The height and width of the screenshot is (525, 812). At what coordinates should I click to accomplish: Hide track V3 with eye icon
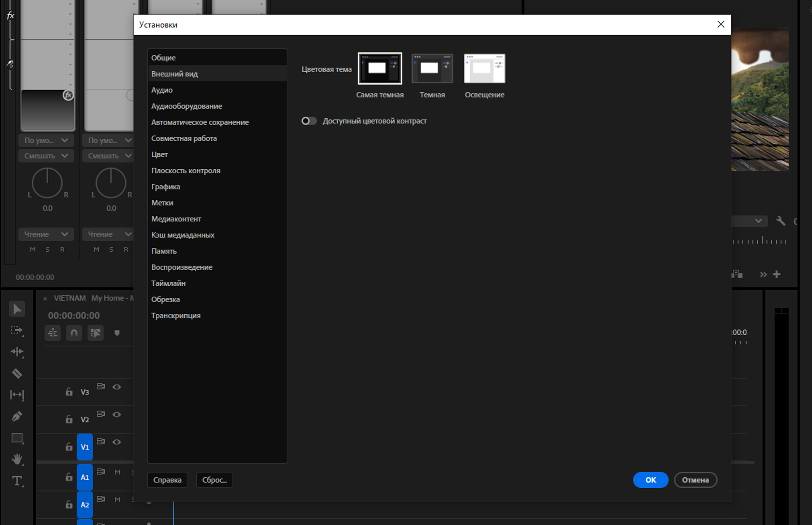[x=117, y=387]
